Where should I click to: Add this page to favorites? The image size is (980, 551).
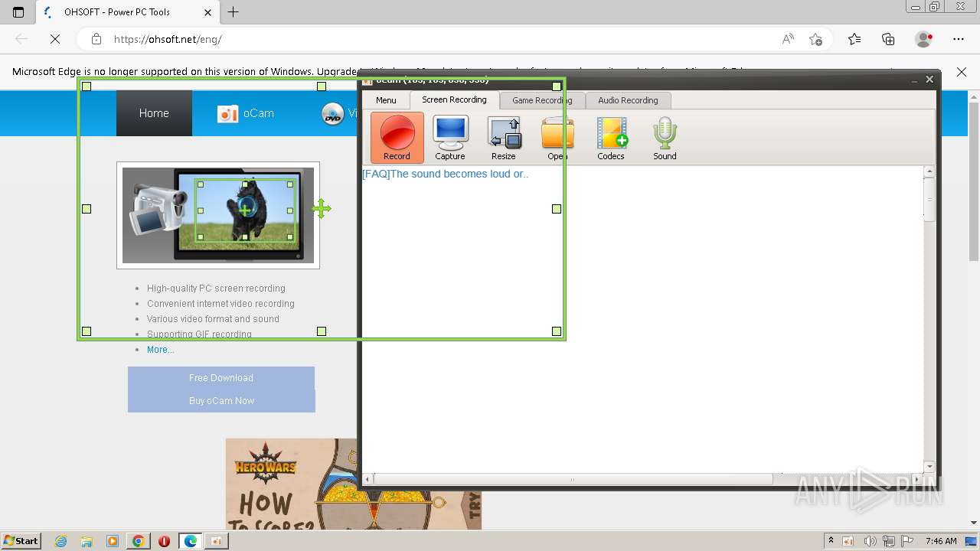815,39
